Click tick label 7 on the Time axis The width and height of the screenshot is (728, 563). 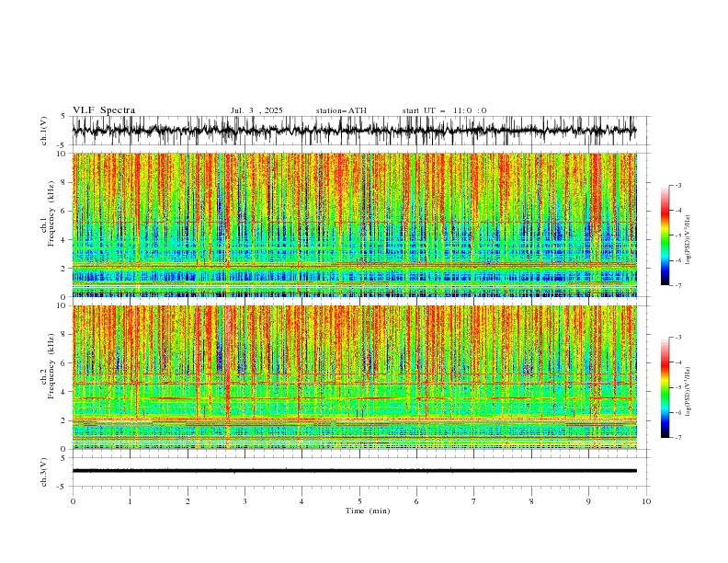click(474, 501)
